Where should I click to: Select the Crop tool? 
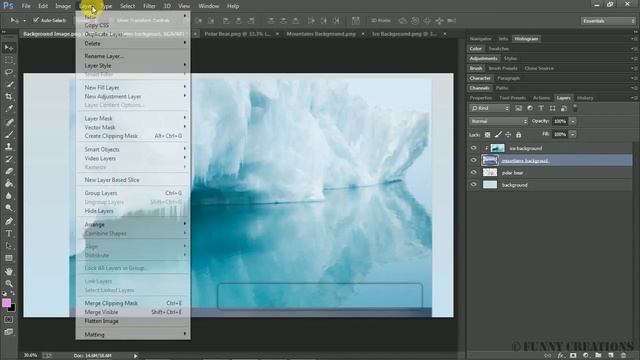(9, 97)
